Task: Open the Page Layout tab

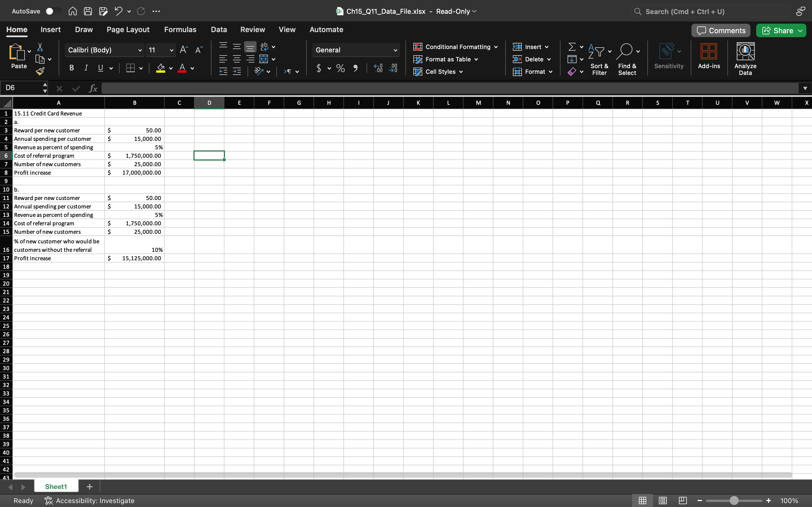Action: (x=127, y=30)
